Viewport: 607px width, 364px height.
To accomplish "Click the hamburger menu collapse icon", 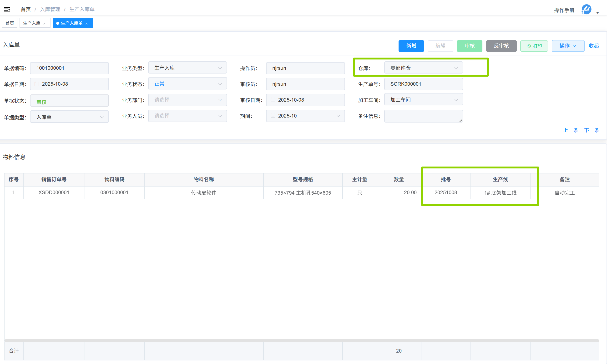I will coord(7,10).
